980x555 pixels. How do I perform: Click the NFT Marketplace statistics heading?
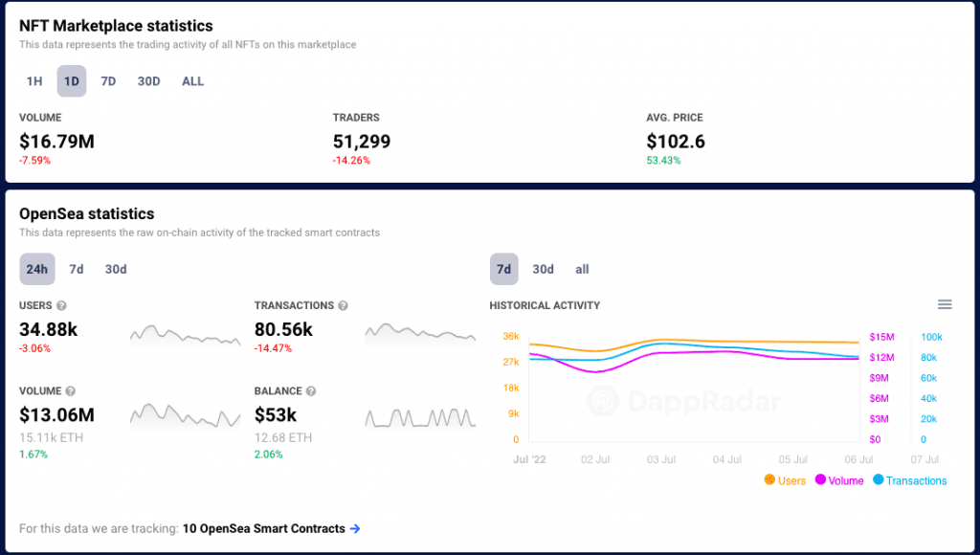pyautogui.click(x=116, y=26)
